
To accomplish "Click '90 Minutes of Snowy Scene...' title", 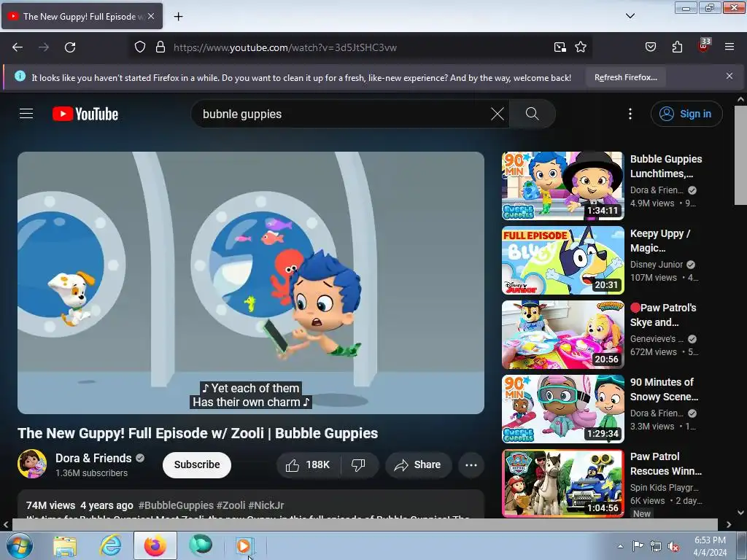I will [664, 389].
